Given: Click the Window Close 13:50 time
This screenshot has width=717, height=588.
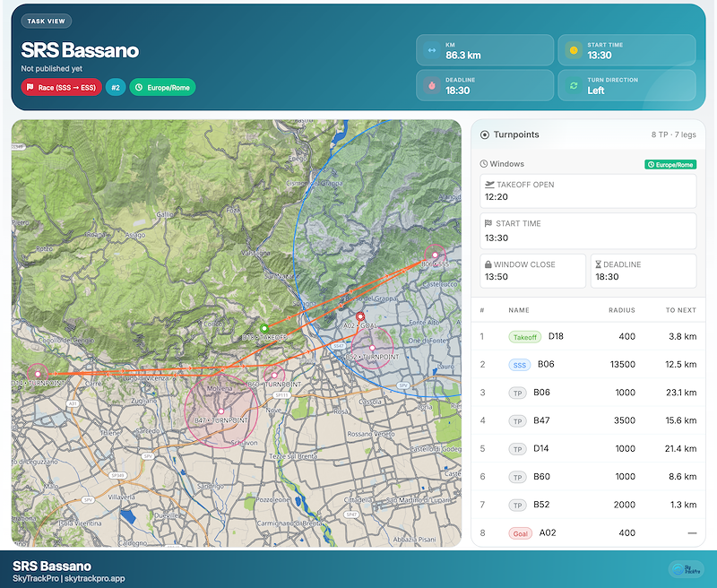Looking at the screenshot, I should pos(497,277).
